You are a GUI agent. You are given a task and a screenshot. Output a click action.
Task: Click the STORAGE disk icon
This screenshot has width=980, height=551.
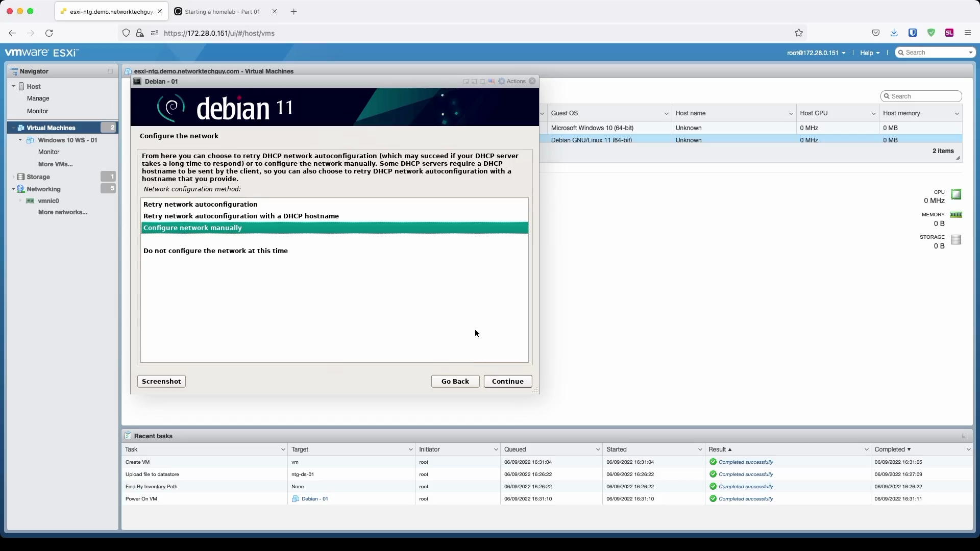[x=956, y=239]
